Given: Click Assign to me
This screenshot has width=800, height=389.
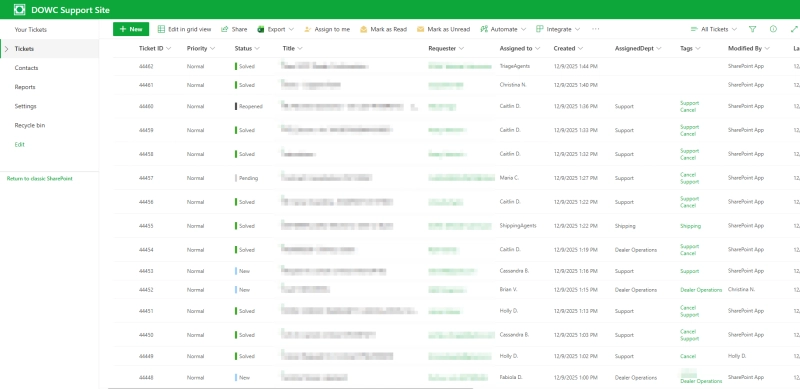Looking at the screenshot, I should tap(327, 29).
